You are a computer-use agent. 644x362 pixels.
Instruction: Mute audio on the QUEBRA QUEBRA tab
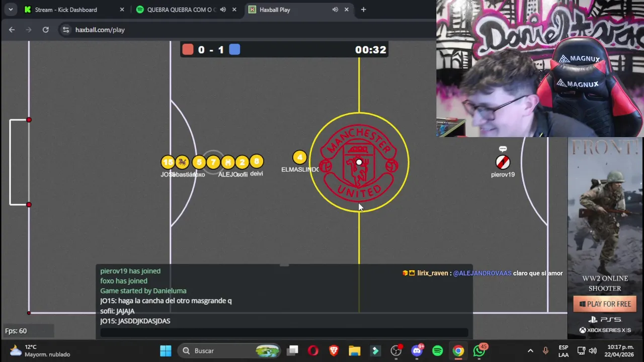pos(223,10)
